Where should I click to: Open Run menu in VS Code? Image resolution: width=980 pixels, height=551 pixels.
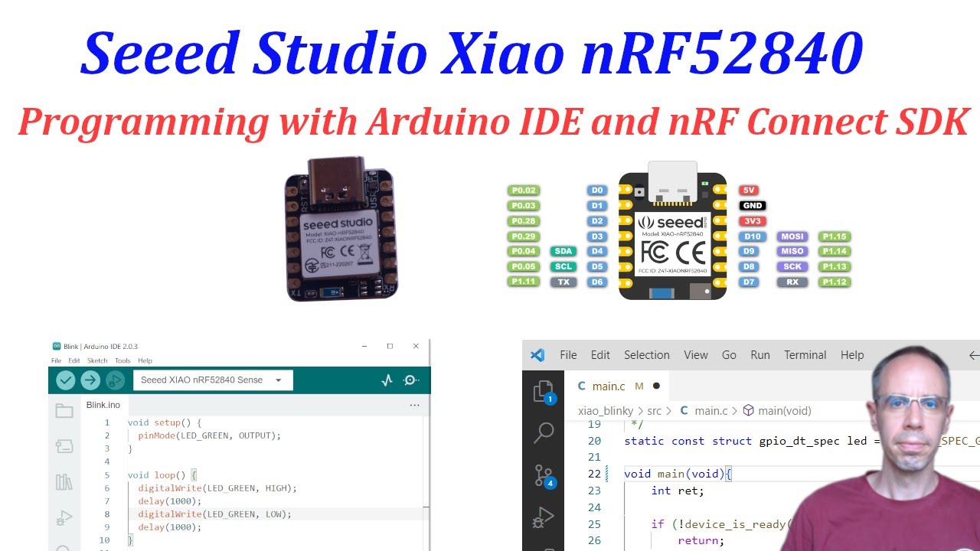click(x=760, y=355)
